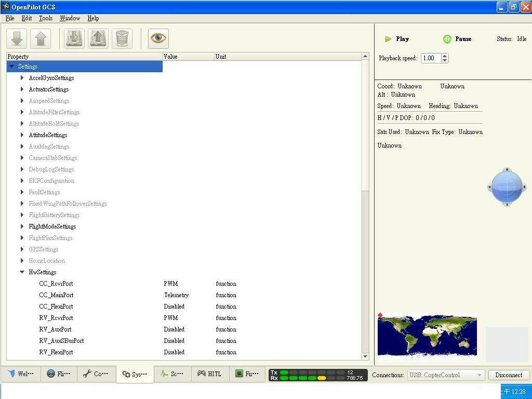Click the tree scrollbar up arrow
This screenshot has height=399, width=532.
(x=365, y=56)
